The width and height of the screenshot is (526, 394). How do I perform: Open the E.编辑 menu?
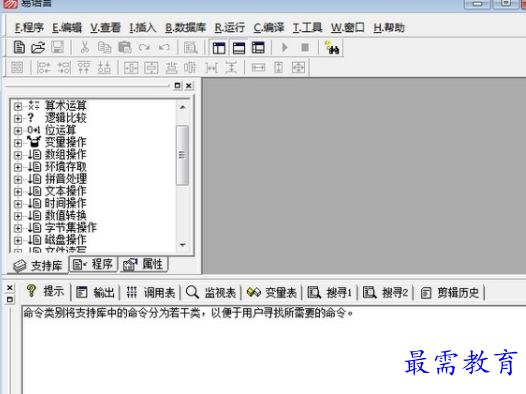[67, 27]
